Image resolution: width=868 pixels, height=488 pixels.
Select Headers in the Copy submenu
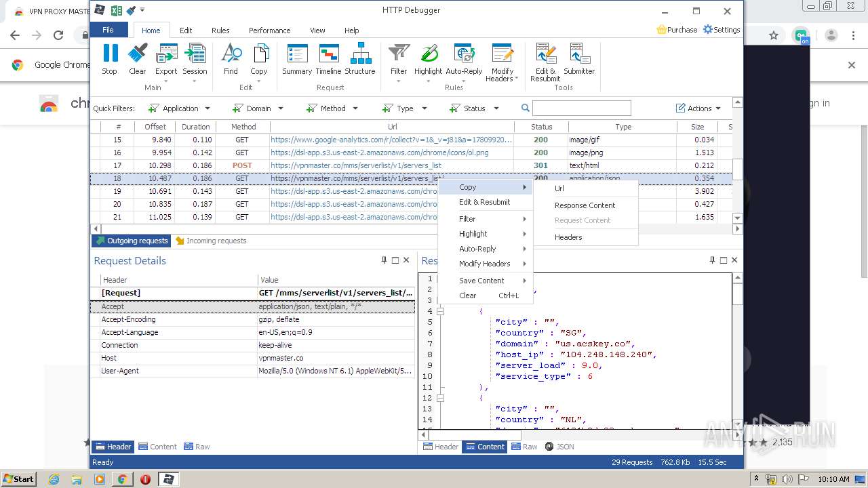click(586, 237)
